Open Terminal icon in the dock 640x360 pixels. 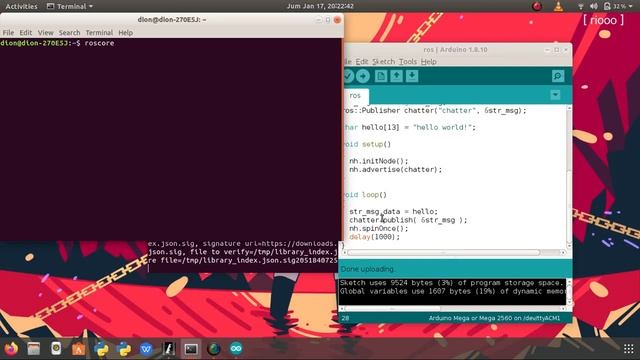191,349
